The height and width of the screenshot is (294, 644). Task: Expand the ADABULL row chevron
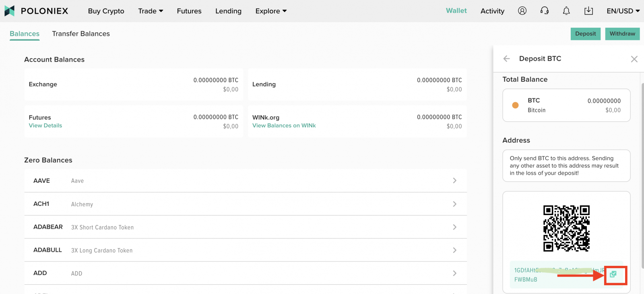pos(454,250)
